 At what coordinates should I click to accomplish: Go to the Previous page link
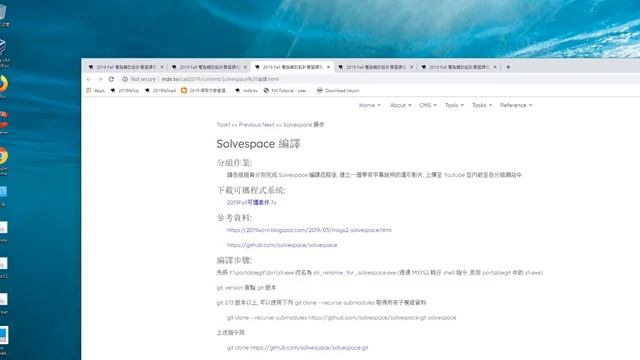(250, 125)
